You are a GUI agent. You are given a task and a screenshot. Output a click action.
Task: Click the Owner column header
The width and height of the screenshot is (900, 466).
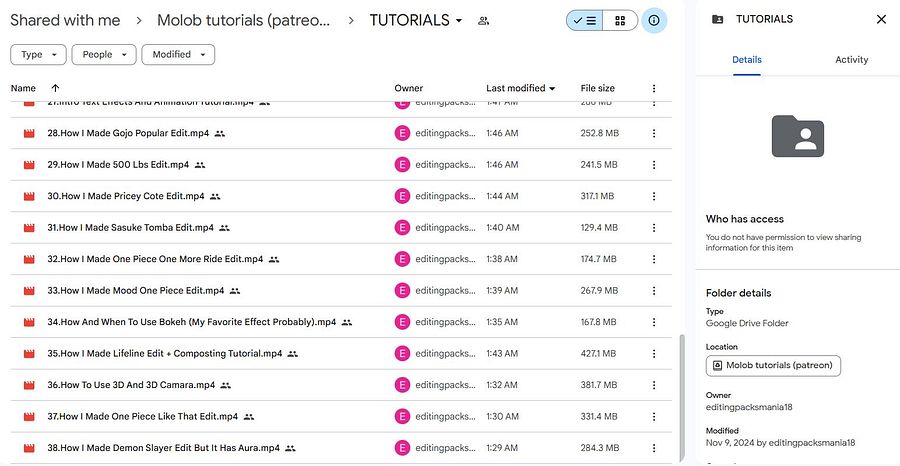point(409,88)
